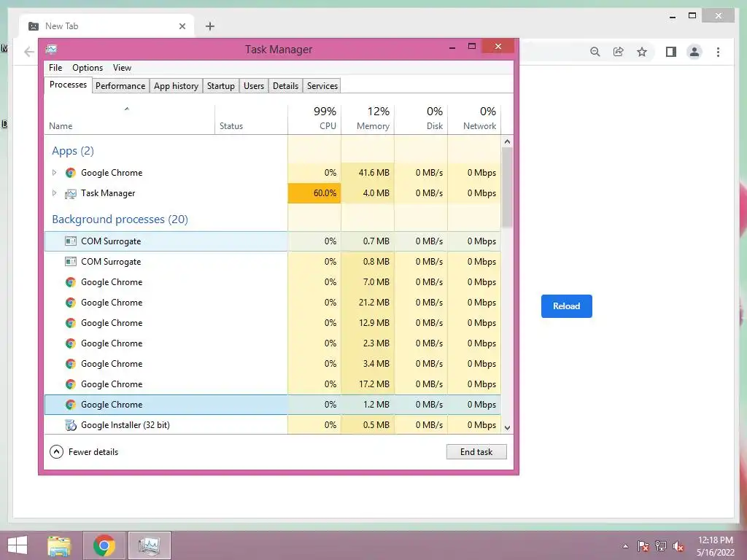Screen dimensions: 747x560
Task: Click the Apps (2) group heading
Action: point(73,151)
